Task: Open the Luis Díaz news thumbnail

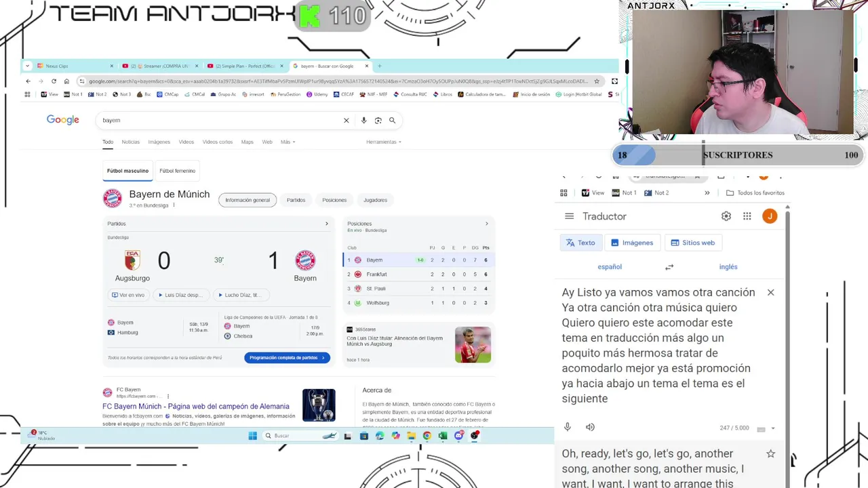Action: tap(473, 344)
